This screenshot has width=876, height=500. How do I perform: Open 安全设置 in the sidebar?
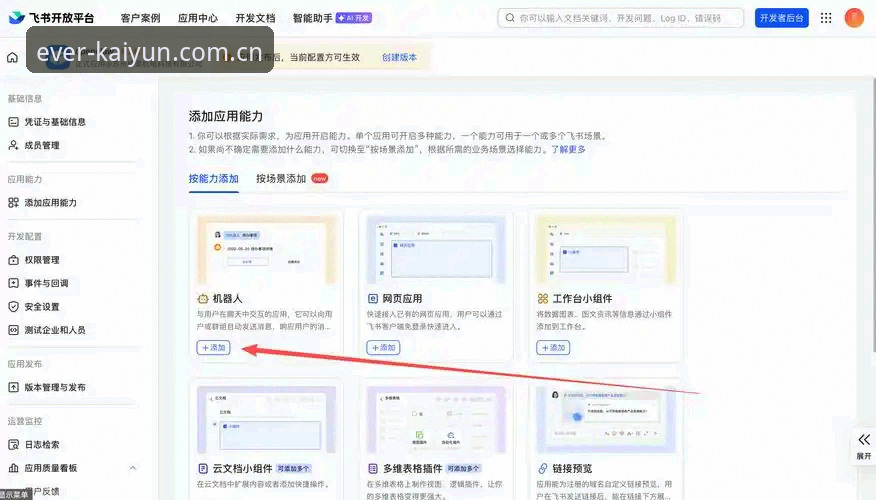(x=42, y=307)
